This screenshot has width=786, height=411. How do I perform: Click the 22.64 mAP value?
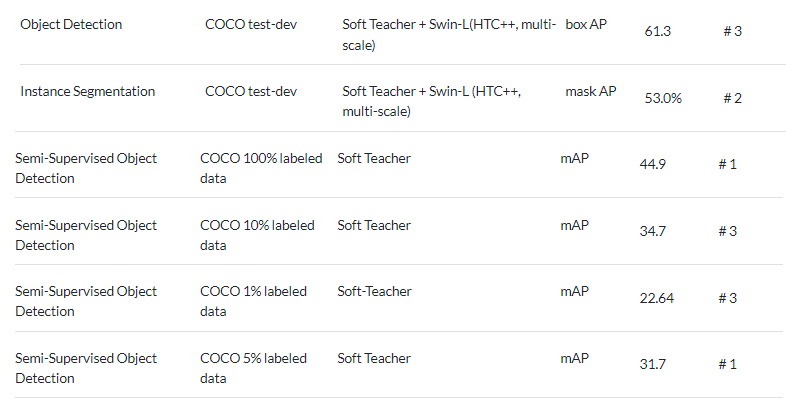(658, 298)
